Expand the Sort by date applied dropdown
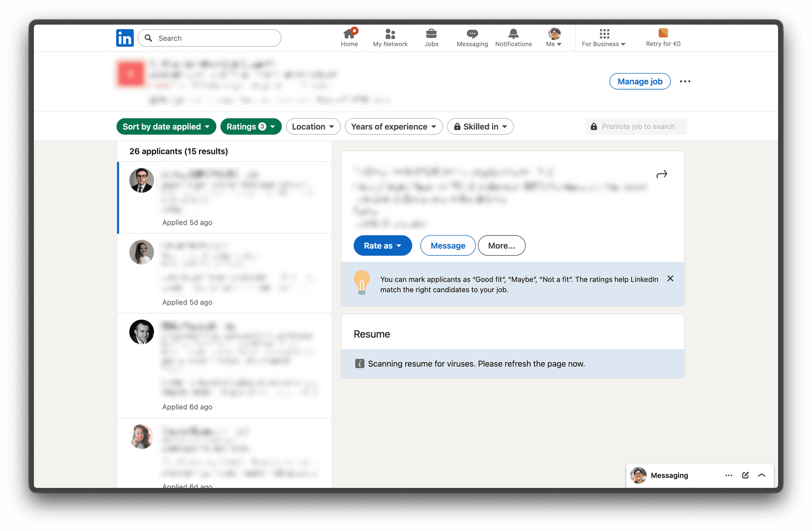Viewport: 812px width, 531px height. click(166, 126)
